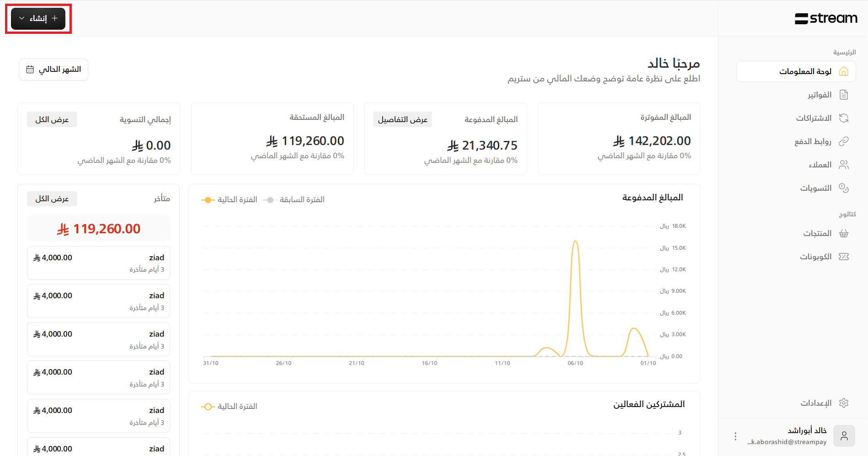Image resolution: width=868 pixels, height=456 pixels.
Task: Go to التسويات in sidebar
Action: pos(815,188)
